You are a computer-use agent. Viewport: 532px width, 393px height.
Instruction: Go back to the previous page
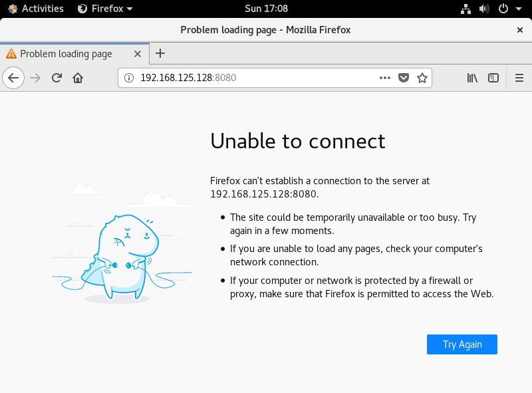[13, 78]
